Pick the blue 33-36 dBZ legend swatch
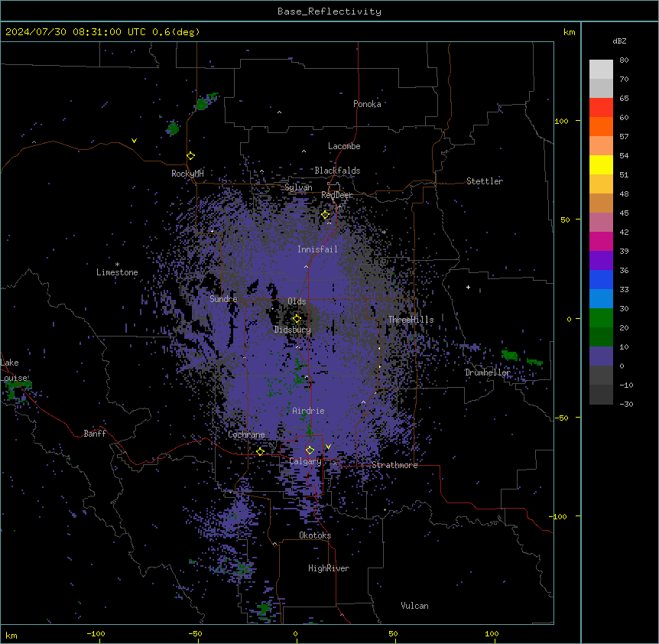 pos(601,279)
